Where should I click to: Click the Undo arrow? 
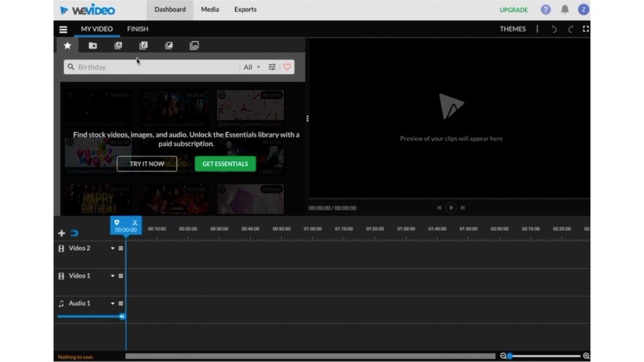(554, 29)
